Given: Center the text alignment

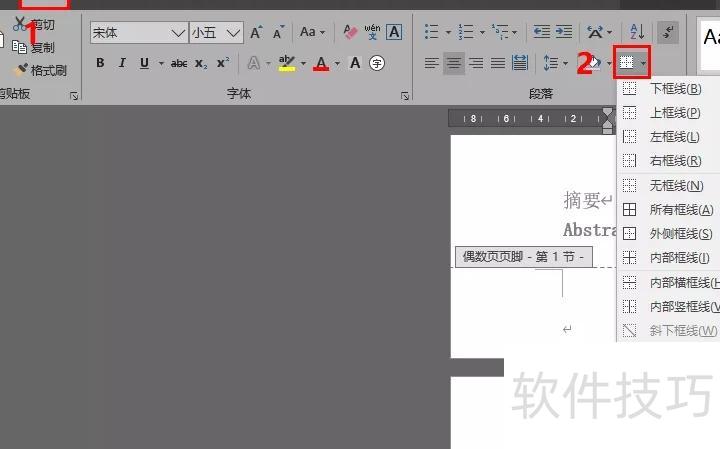Looking at the screenshot, I should pos(454,63).
